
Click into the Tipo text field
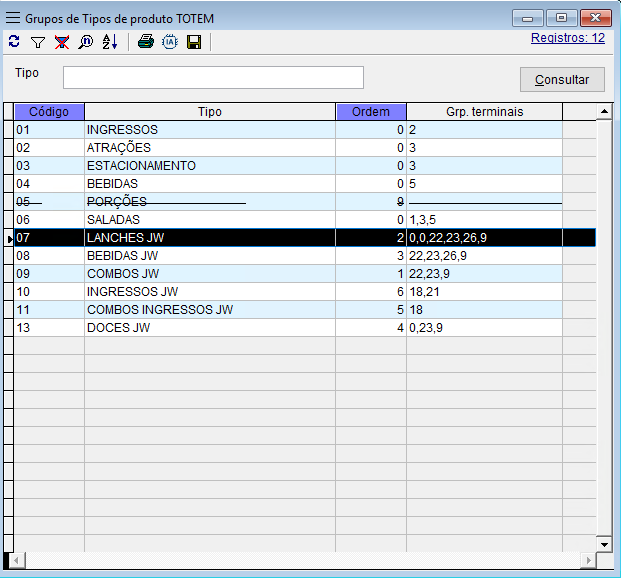tap(213, 78)
